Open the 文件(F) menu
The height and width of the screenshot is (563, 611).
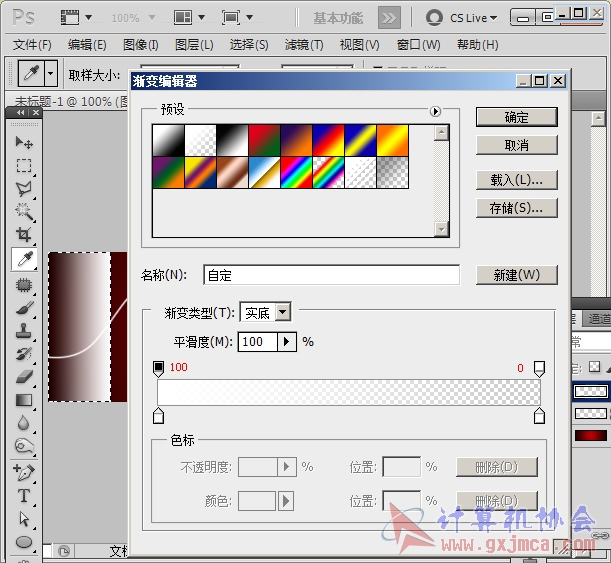[x=32, y=45]
